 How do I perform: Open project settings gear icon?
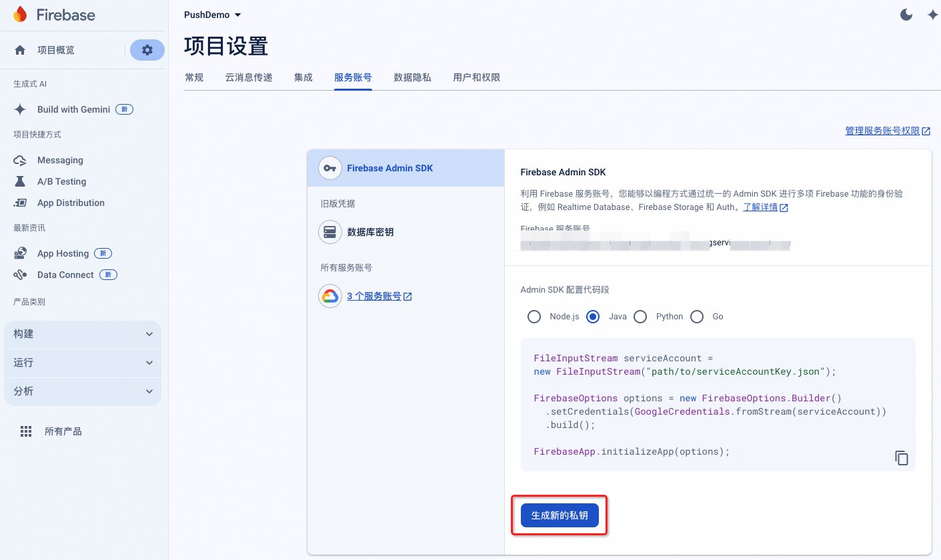coord(147,50)
